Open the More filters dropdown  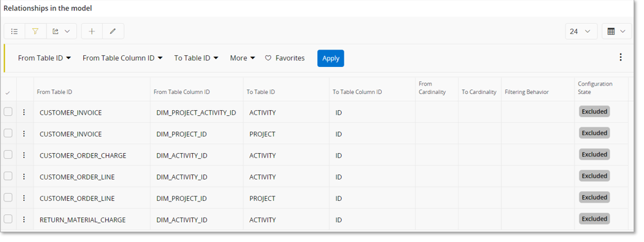point(242,58)
